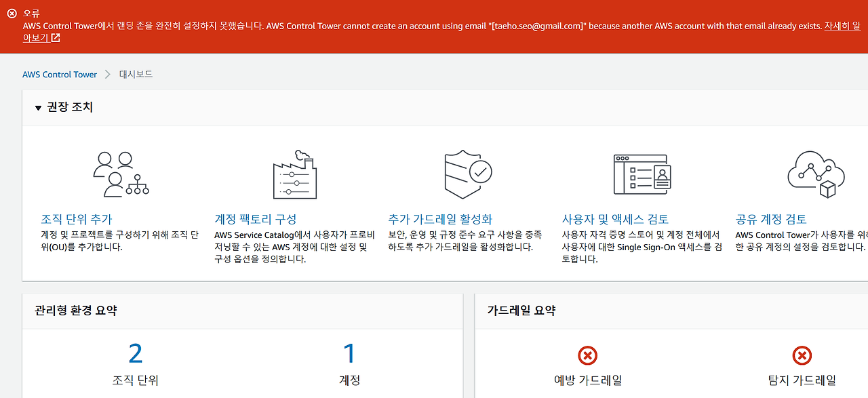Viewport: 868px width, 398px height.
Task: Click the Single Sign-On description text
Action: 642,247
